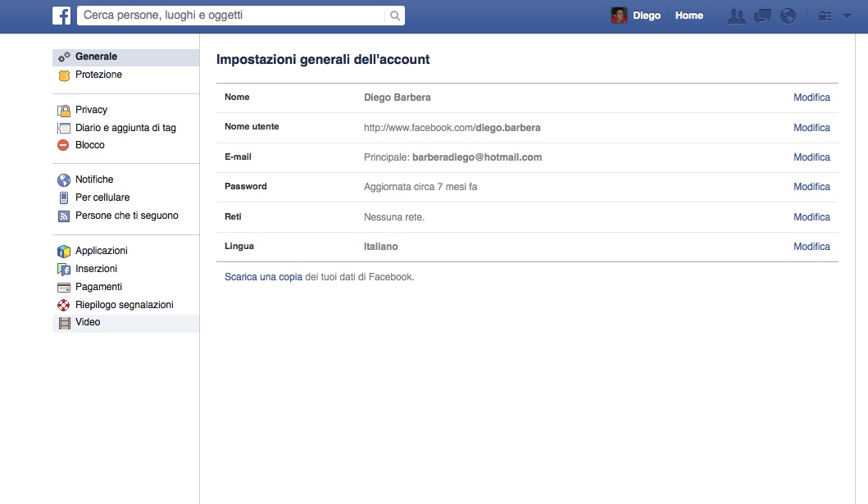Image resolution: width=868 pixels, height=504 pixels.
Task: Click the Password row label
Action: pyautogui.click(x=245, y=187)
